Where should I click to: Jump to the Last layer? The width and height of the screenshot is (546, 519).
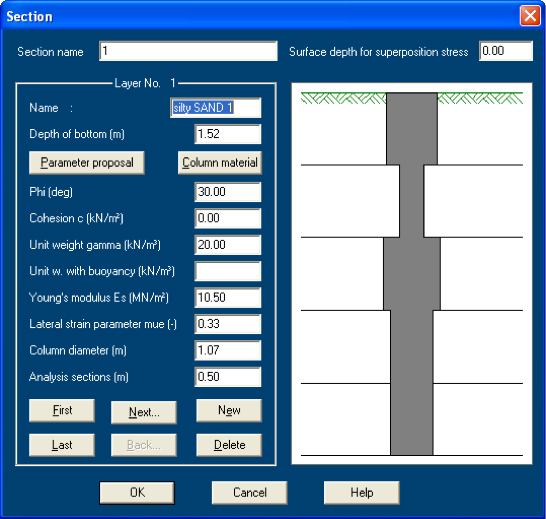62,445
